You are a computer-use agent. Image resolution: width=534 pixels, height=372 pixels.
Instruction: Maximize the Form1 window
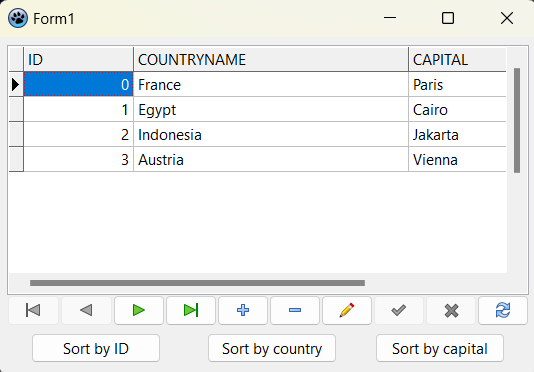[x=448, y=18]
